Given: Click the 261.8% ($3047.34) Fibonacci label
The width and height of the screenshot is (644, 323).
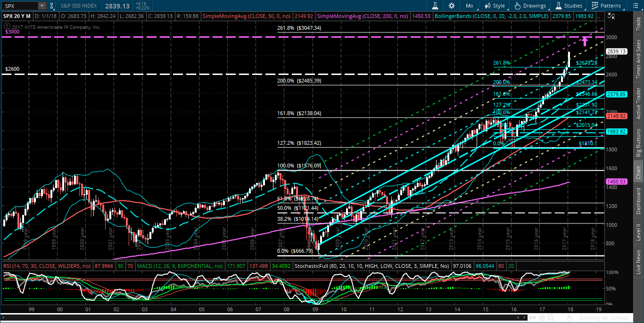Looking at the screenshot, I should click(300, 28).
